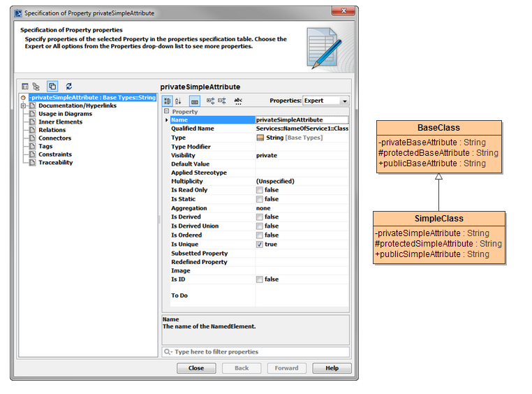Image resolution: width=532 pixels, height=394 pixels.
Task: Click the MagicDraw icon in title bar
Action: pos(18,13)
